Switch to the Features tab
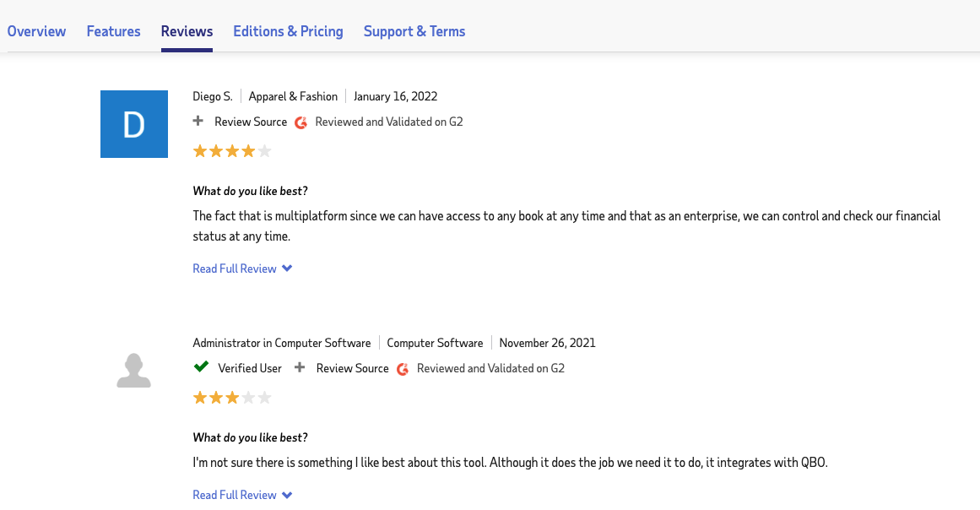The width and height of the screenshot is (980, 510). (x=113, y=31)
